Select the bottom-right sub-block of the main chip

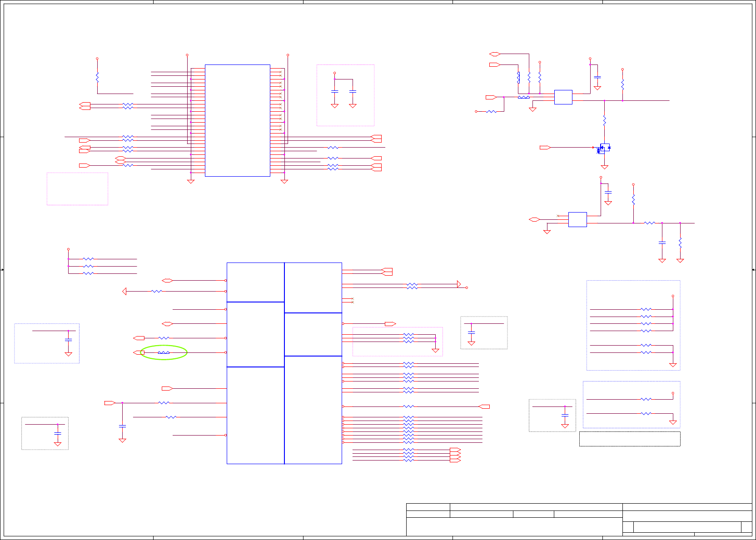[313, 410]
